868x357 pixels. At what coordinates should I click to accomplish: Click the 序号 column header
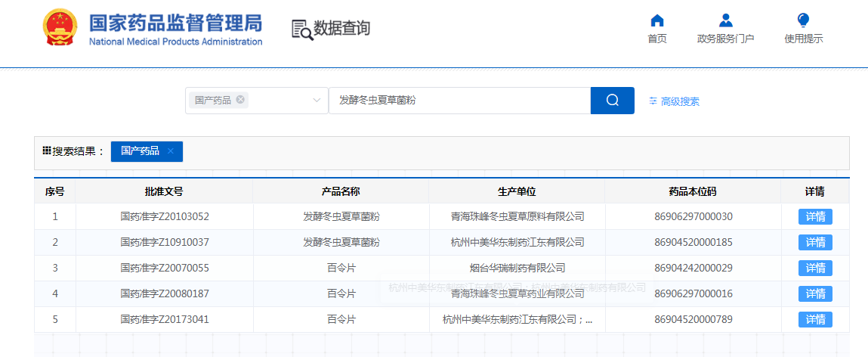55,192
